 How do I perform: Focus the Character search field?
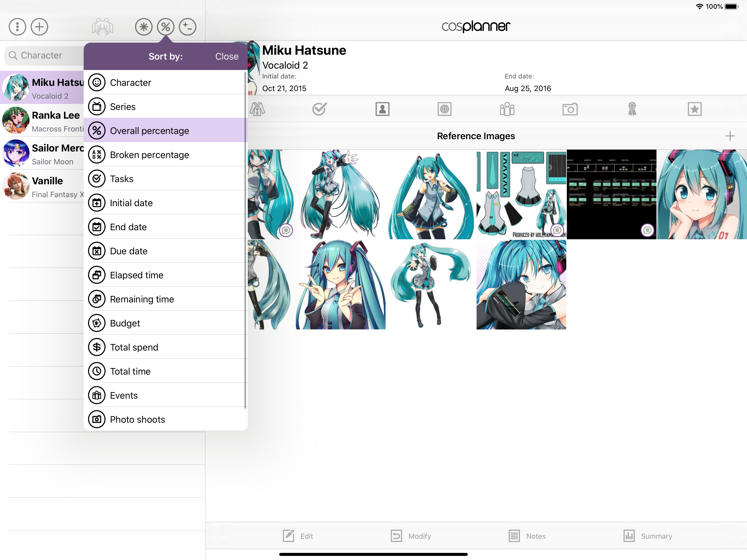point(44,56)
